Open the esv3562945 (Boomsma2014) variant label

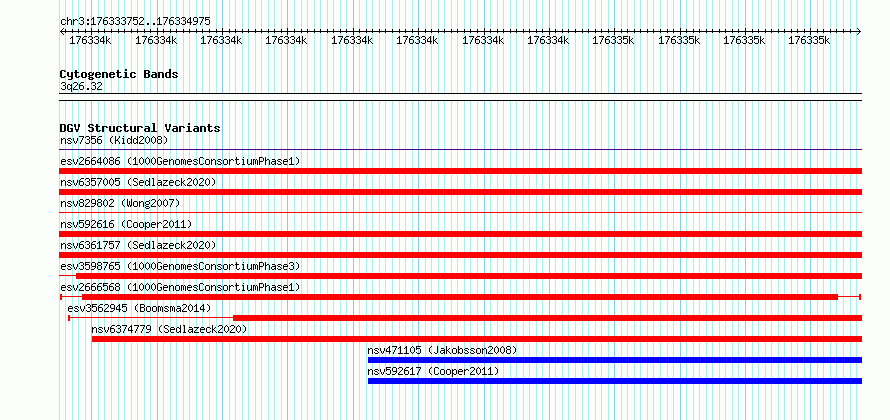click(x=139, y=308)
